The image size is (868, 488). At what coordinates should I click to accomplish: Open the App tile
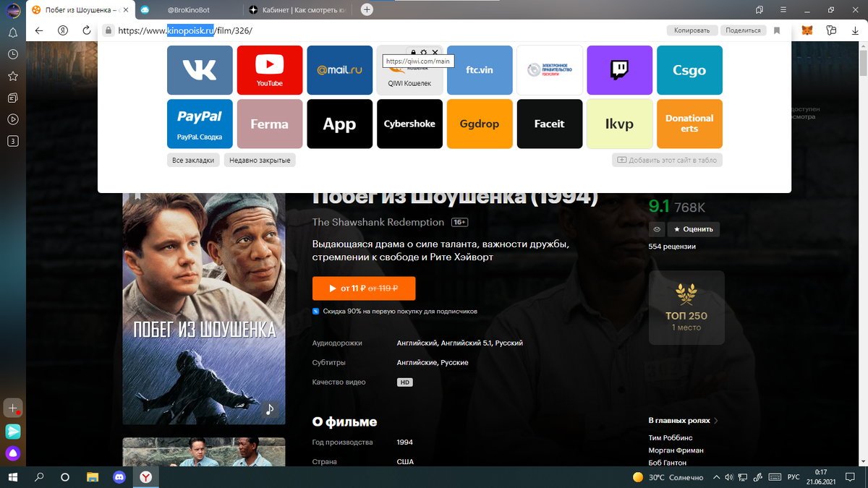339,124
